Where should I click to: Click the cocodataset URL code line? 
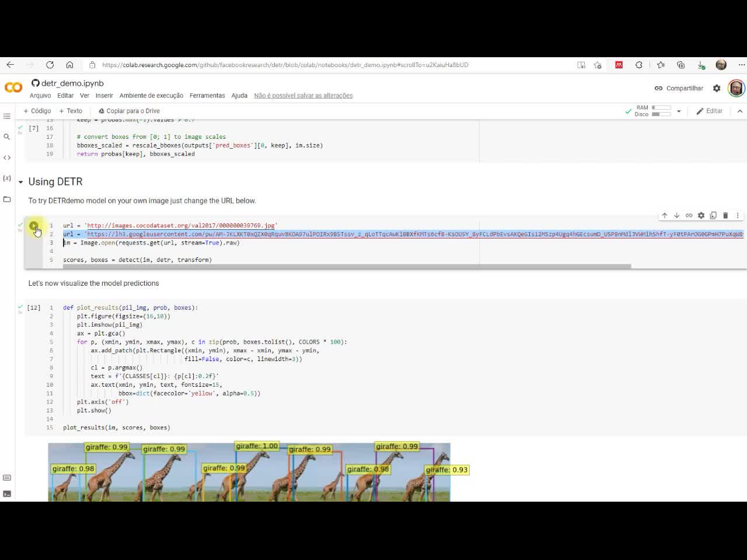170,226
